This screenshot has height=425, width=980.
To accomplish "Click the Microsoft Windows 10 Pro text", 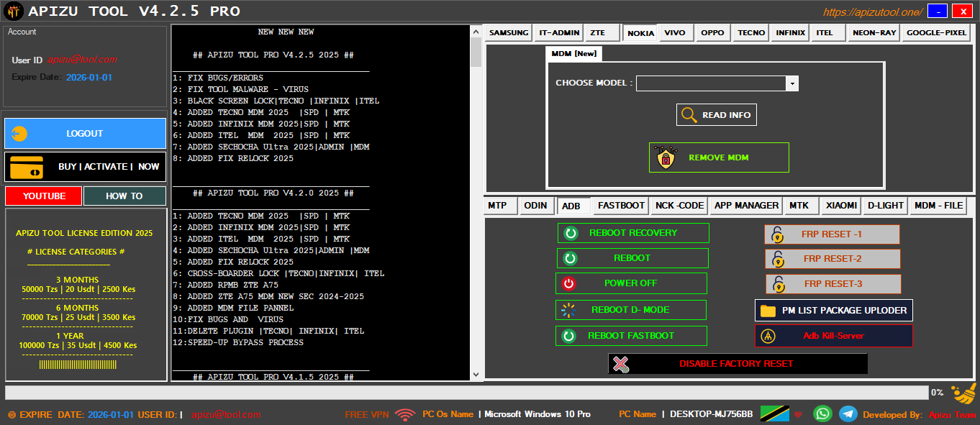I will coord(537,414).
